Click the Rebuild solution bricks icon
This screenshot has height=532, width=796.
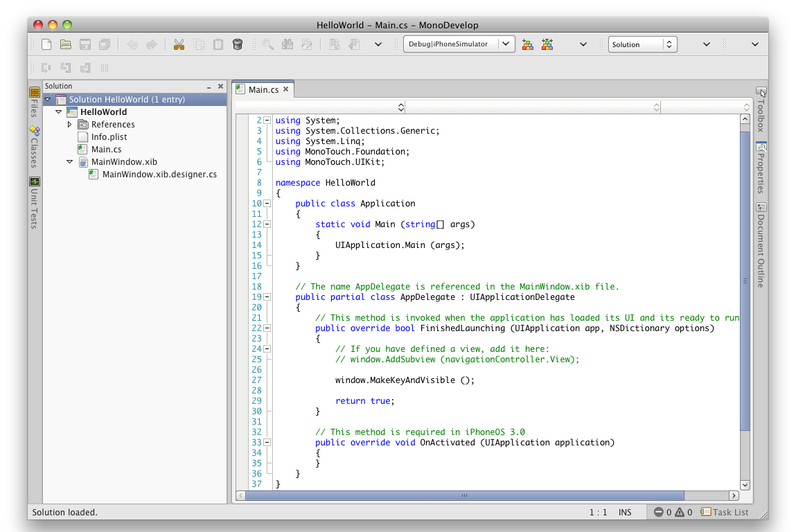tap(547, 44)
